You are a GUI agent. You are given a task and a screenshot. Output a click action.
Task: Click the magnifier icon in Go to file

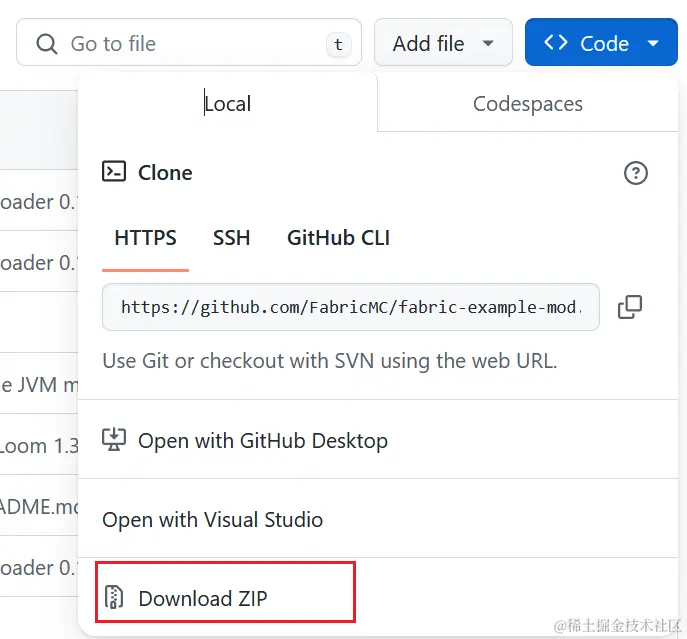pos(46,44)
